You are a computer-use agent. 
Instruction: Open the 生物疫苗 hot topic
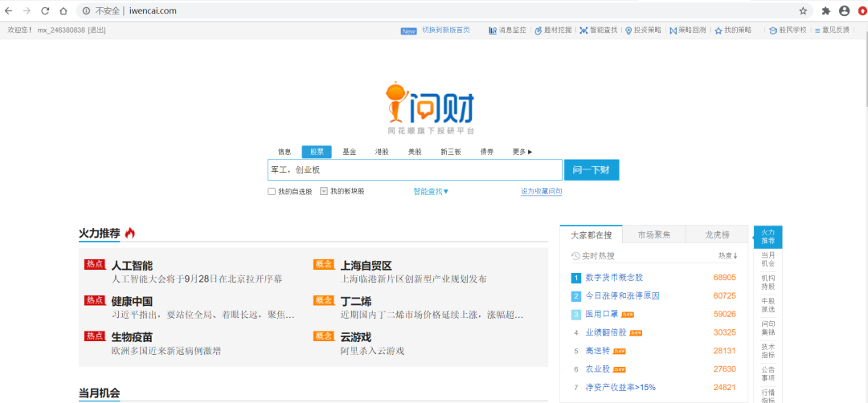coord(132,337)
